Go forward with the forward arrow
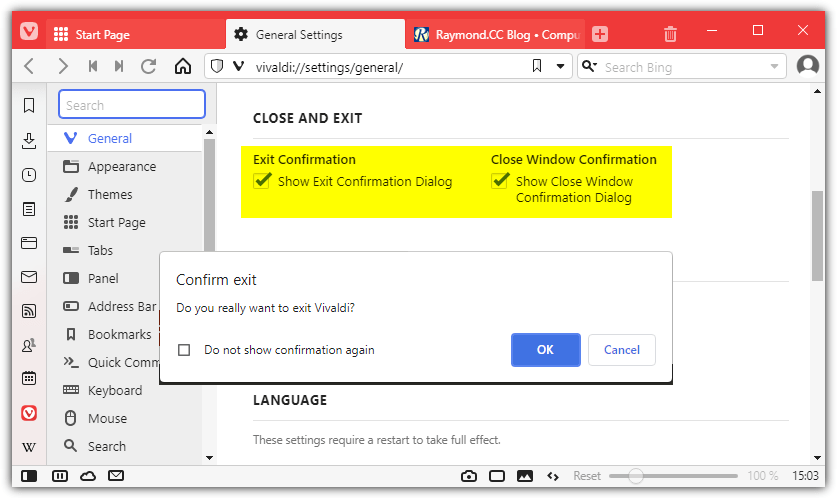This screenshot has height=498, width=837. click(63, 67)
